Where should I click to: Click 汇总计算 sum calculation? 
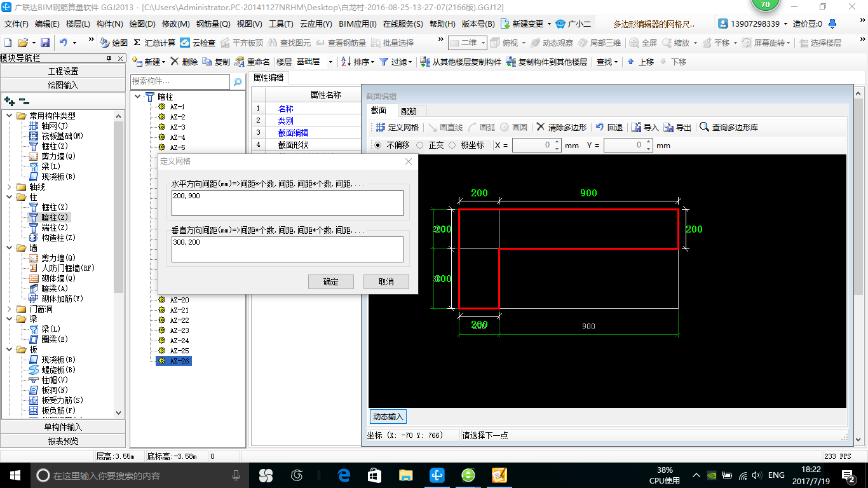tap(154, 43)
